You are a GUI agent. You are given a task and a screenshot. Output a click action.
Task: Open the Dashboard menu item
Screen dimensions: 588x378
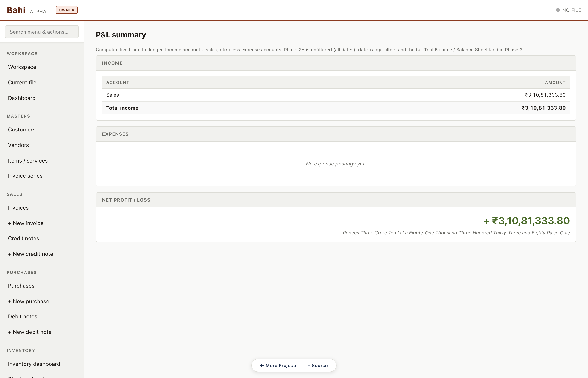(22, 98)
